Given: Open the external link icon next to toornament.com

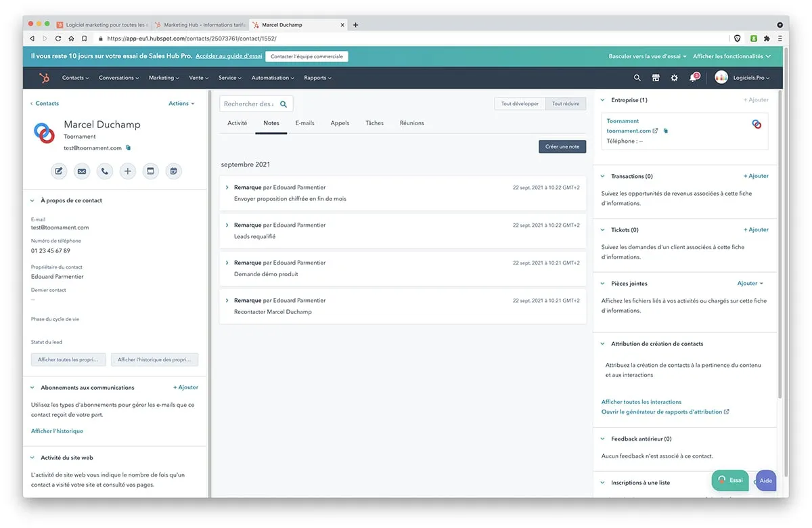Looking at the screenshot, I should coord(656,131).
